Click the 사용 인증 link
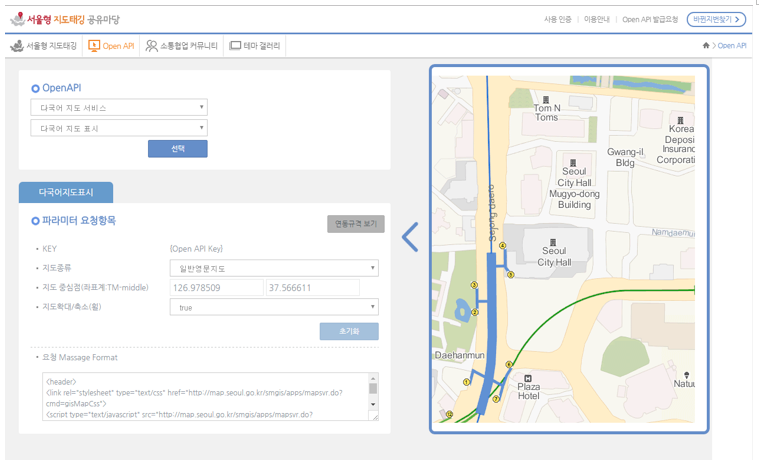The width and height of the screenshot is (759, 474). pyautogui.click(x=558, y=19)
